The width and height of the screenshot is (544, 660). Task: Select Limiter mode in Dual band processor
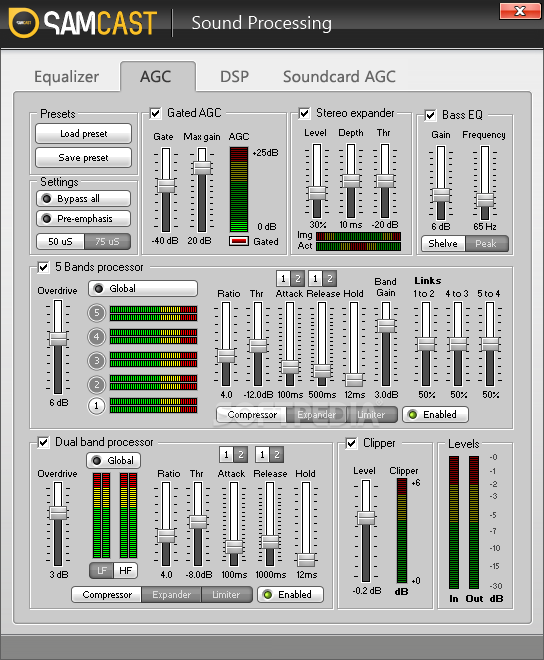coord(227,595)
